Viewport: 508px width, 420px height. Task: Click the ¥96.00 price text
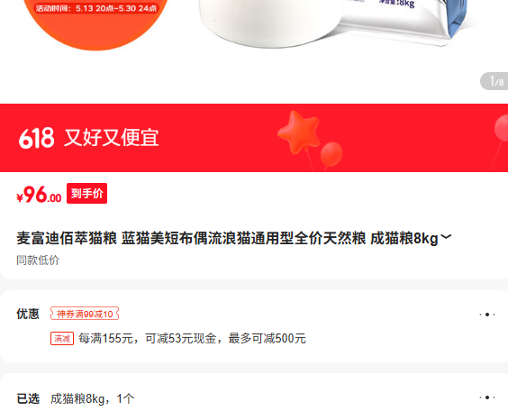pos(39,195)
